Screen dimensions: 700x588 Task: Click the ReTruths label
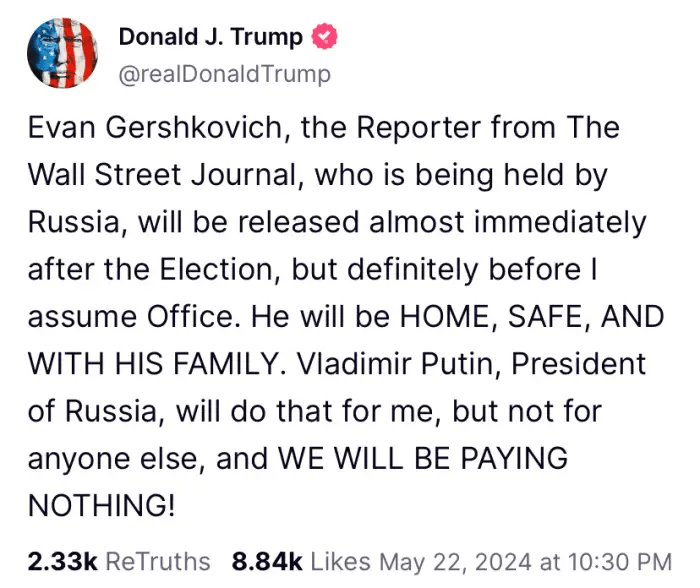158,561
